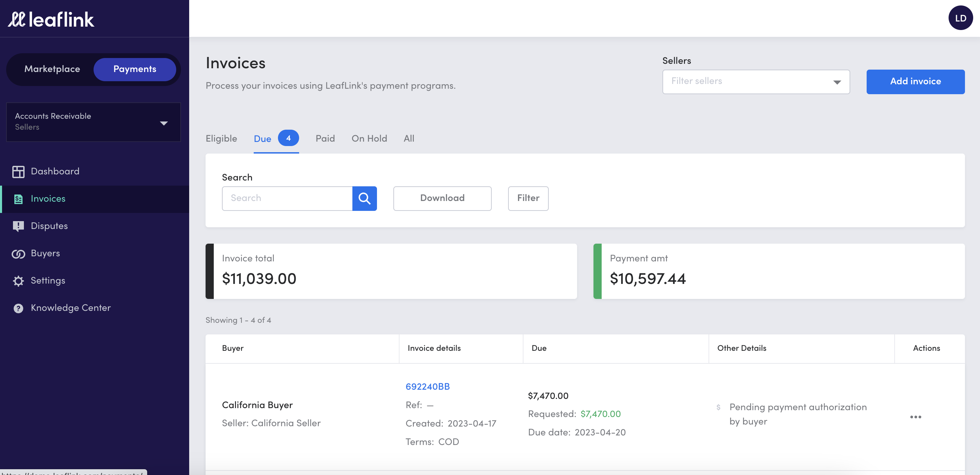Open the Filter sellers combo box

[x=756, y=82]
